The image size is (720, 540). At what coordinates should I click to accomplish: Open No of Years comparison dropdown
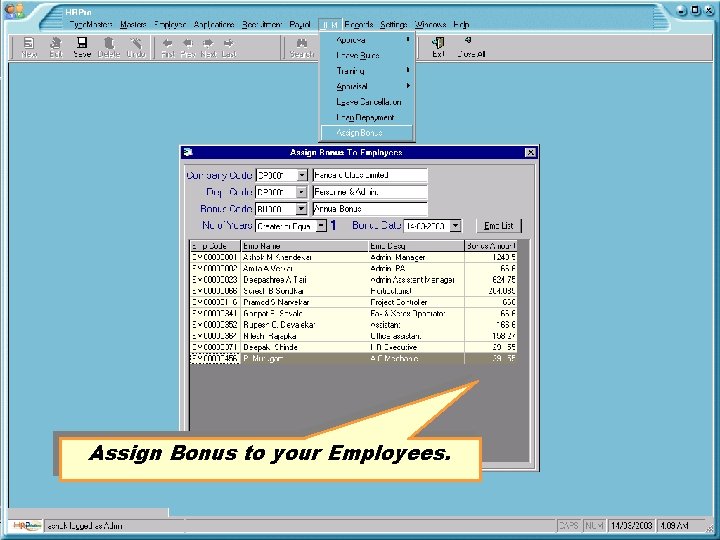coord(322,226)
